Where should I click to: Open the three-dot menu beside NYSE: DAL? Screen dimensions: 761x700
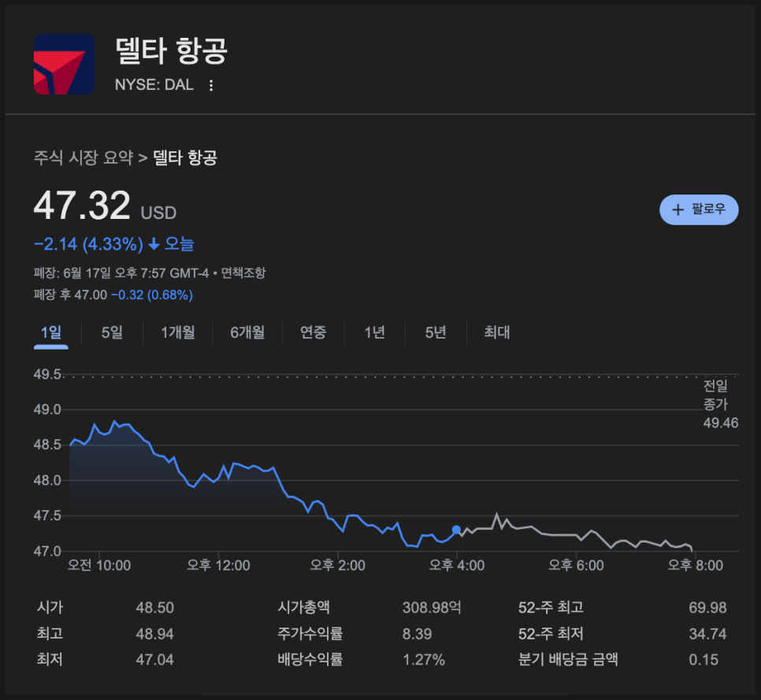pyautogui.click(x=210, y=85)
